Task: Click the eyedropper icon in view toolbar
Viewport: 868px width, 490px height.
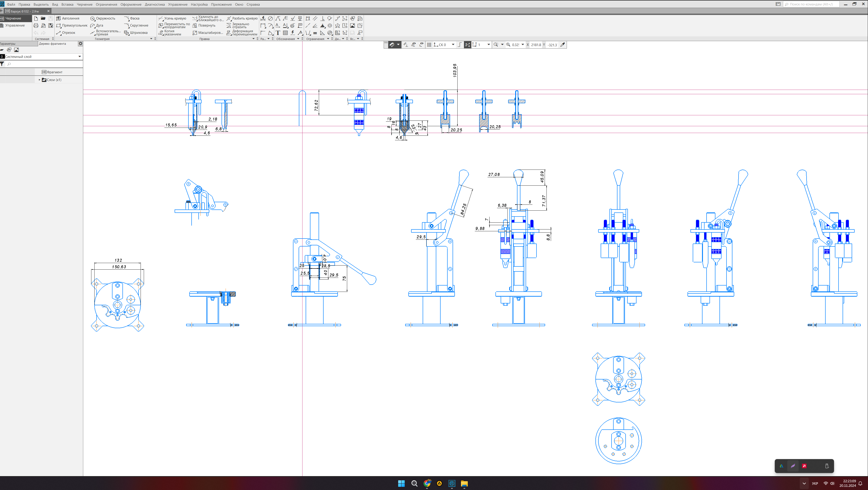Action: [x=562, y=44]
